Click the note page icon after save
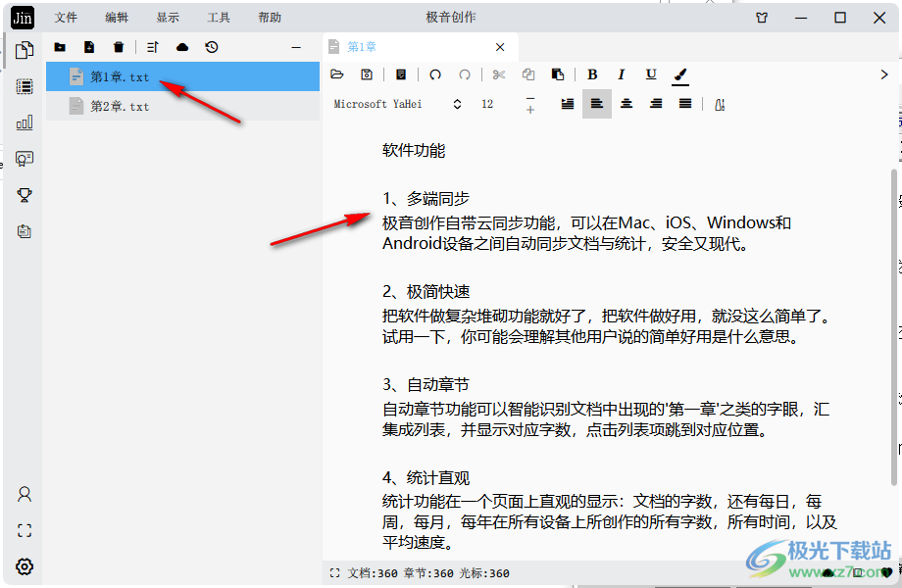Screen dimensions: 902x588 [x=401, y=74]
